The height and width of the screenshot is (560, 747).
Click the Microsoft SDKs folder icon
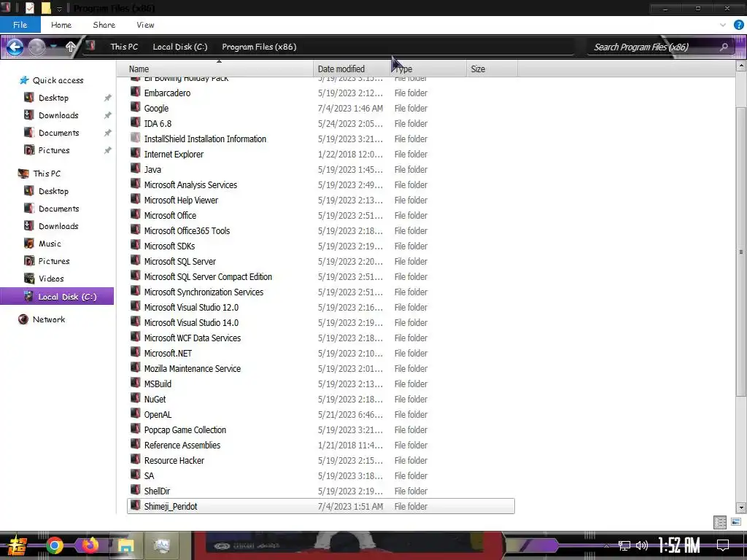(135, 245)
